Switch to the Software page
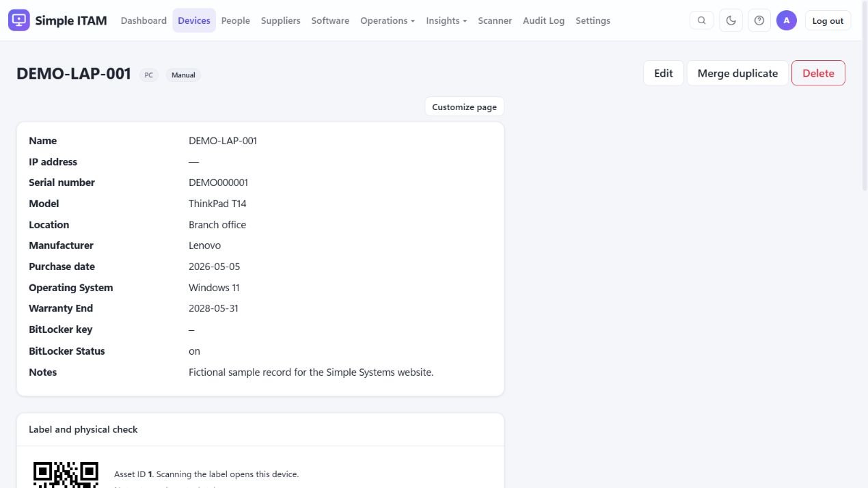 [x=330, y=21]
